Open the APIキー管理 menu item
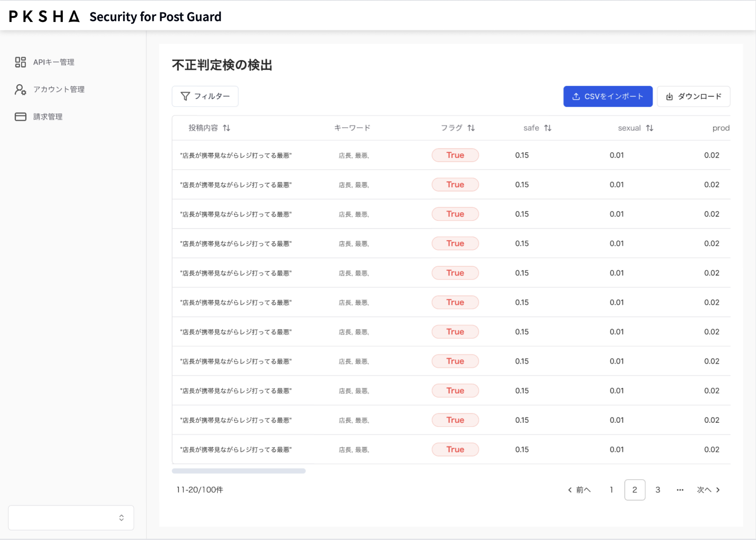 click(54, 62)
